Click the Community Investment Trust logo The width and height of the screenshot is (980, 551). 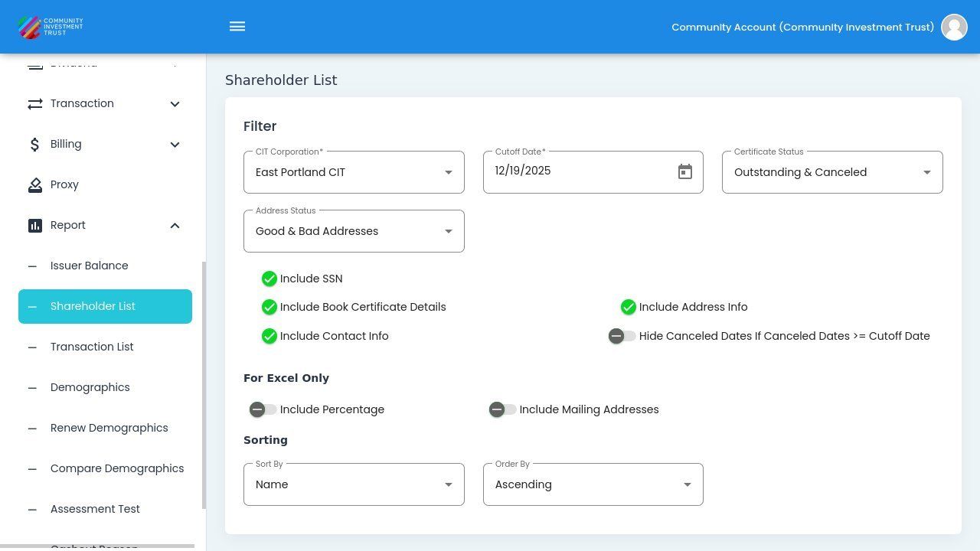point(51,27)
